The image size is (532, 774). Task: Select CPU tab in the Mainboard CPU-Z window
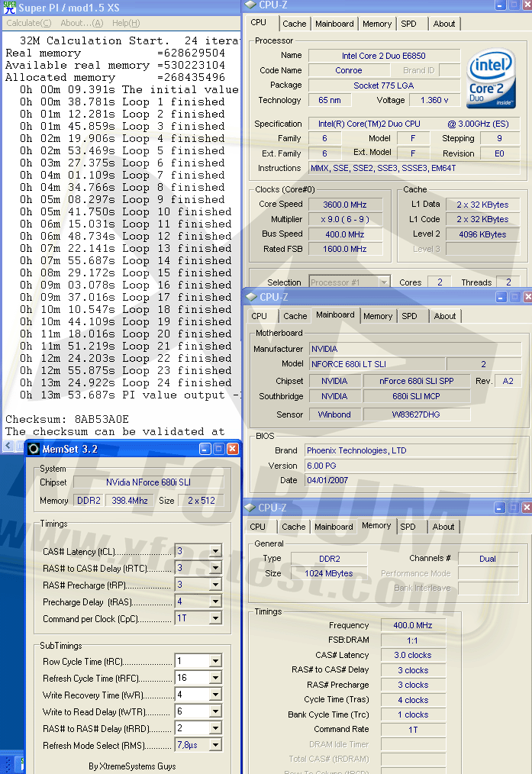[259, 316]
